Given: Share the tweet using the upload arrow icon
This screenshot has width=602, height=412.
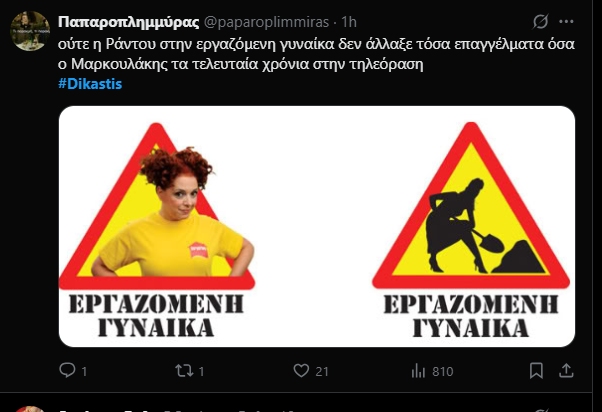Looking at the screenshot, I should point(566,371).
